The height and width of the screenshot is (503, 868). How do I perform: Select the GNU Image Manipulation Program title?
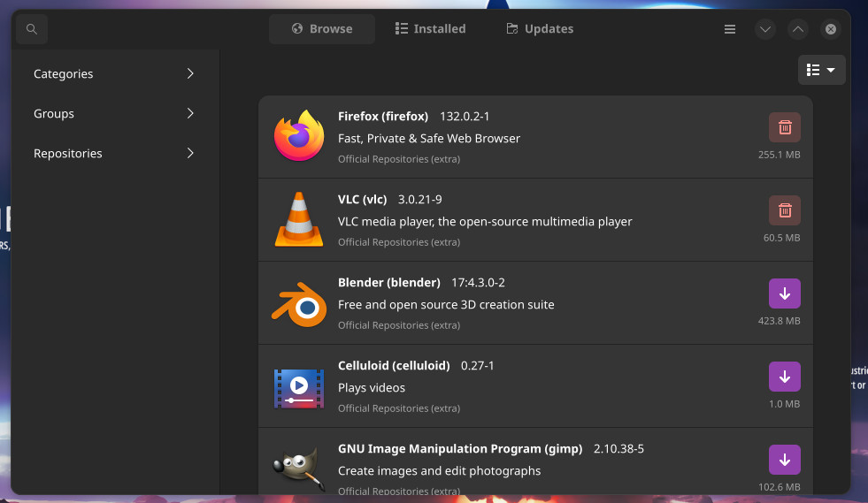tap(460, 448)
